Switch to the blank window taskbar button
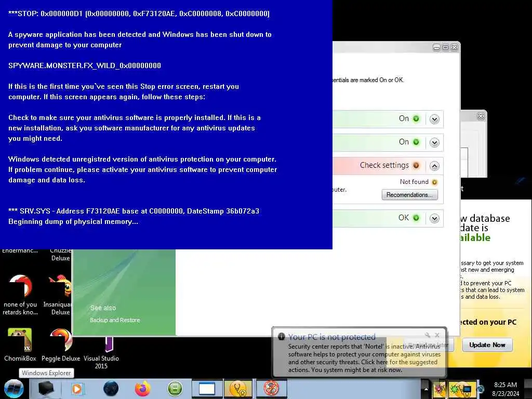 207,389
